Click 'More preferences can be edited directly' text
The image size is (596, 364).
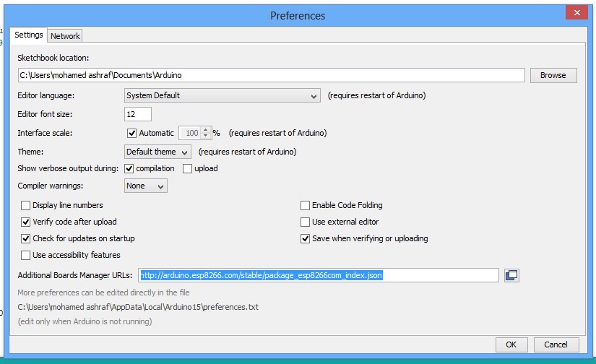tap(103, 292)
